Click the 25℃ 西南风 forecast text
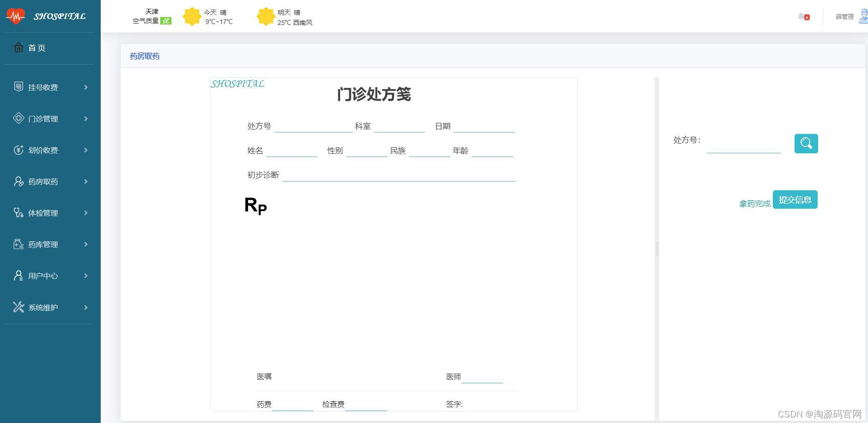 tap(295, 22)
